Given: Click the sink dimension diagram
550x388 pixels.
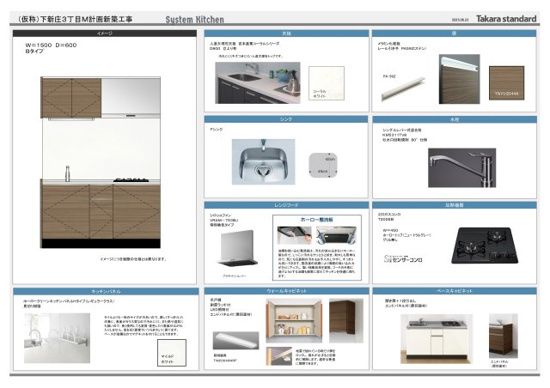Looking at the screenshot, I should pyautogui.click(x=323, y=165).
